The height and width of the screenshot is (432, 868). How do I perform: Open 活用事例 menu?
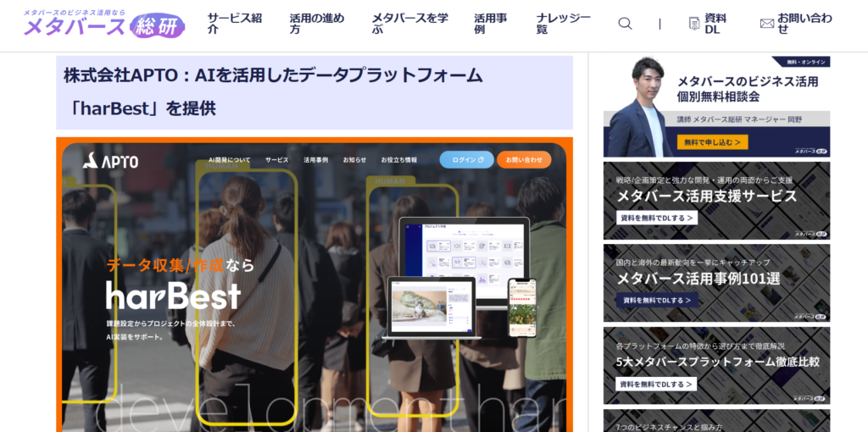tap(491, 23)
